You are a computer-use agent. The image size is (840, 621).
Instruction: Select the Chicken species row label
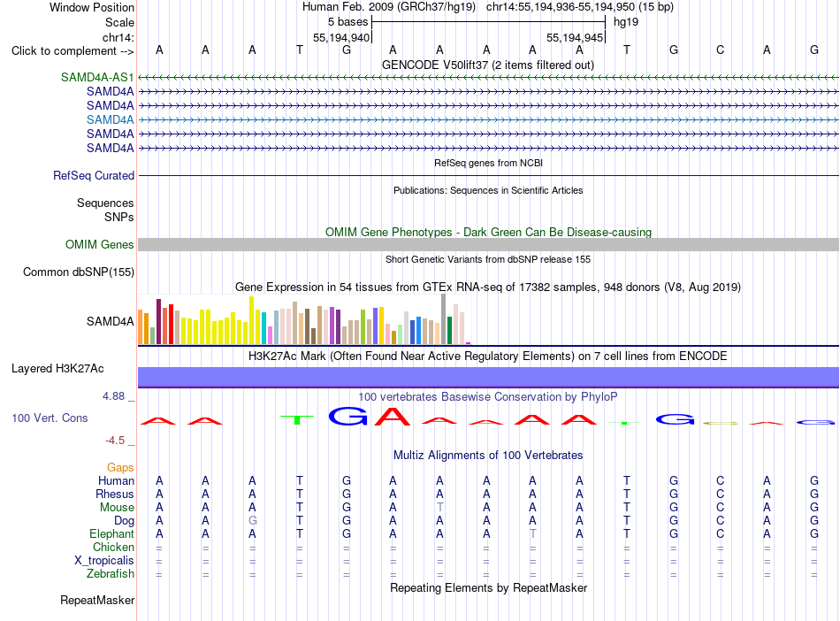click(x=113, y=547)
